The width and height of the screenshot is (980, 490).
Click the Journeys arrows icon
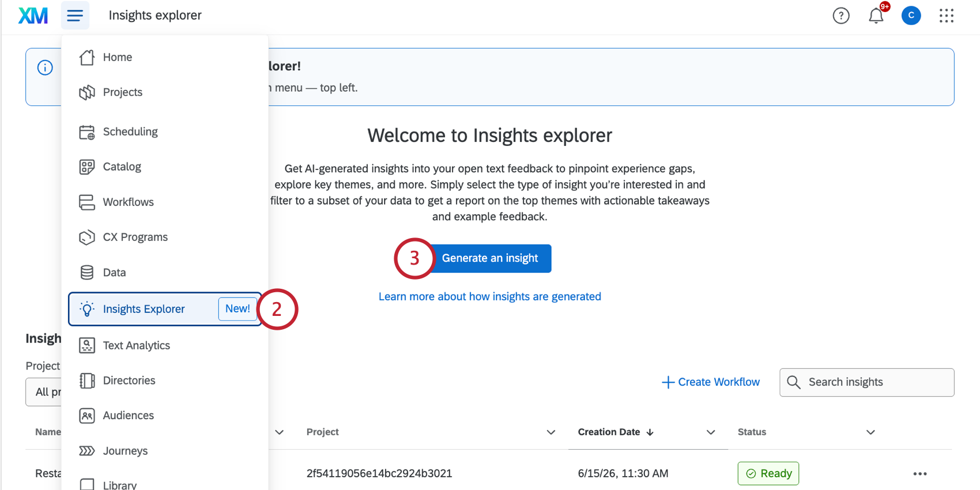87,451
